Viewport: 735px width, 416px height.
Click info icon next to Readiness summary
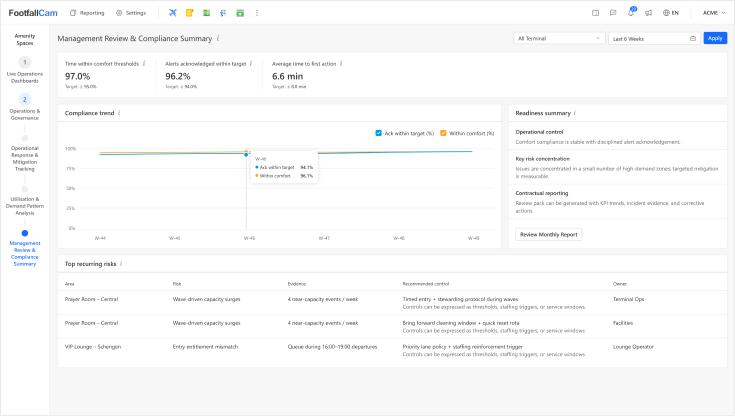tap(573, 113)
